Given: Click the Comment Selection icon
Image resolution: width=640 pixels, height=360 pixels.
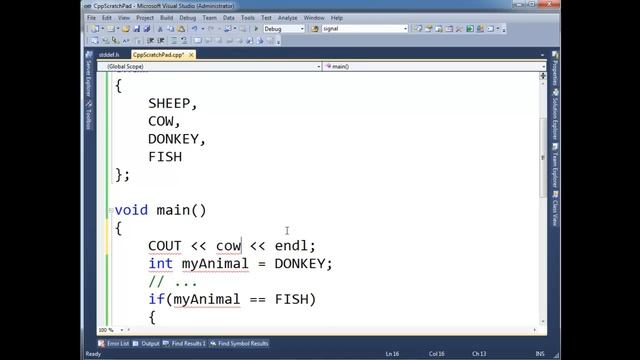Looking at the screenshot, I should point(174,40).
